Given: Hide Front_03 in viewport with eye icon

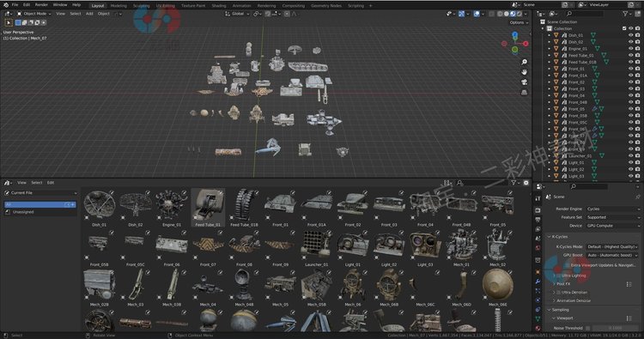Looking at the screenshot, I should 630,88.
